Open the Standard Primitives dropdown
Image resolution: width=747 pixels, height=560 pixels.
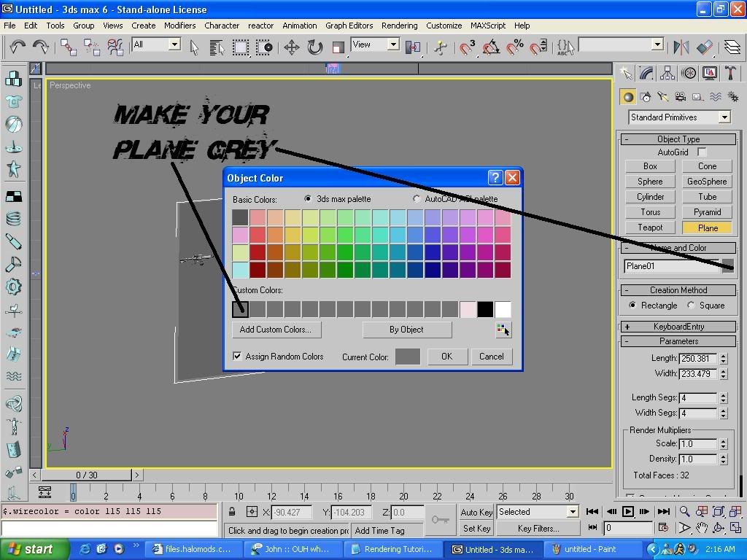[x=724, y=117]
